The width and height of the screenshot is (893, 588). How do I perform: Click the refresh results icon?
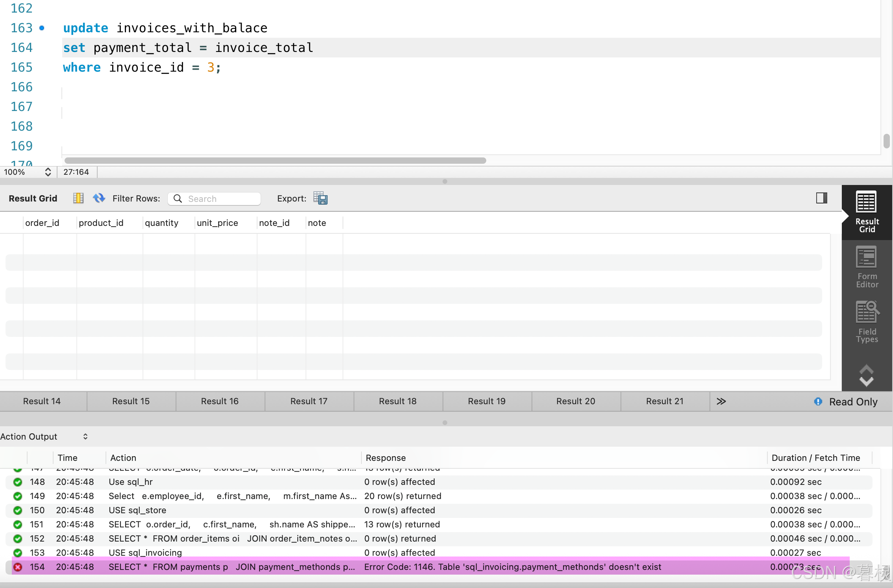pyautogui.click(x=99, y=198)
